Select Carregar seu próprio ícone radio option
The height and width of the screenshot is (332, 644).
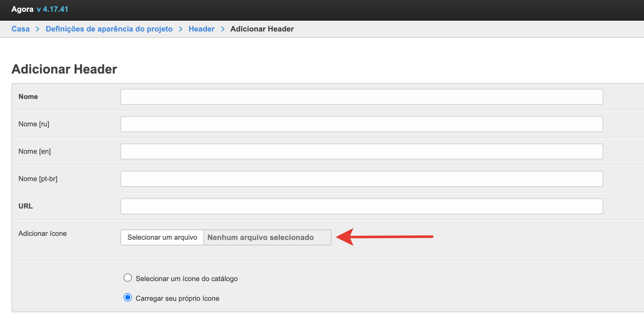click(128, 298)
